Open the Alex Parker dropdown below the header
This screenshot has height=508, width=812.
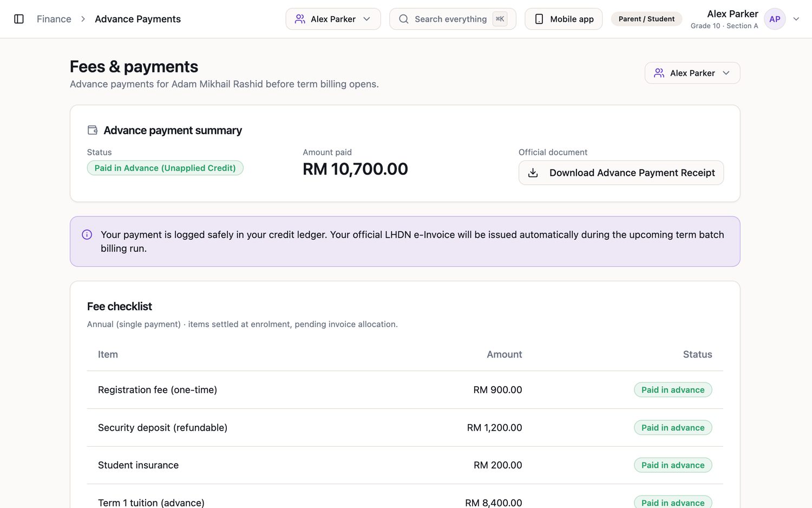692,73
